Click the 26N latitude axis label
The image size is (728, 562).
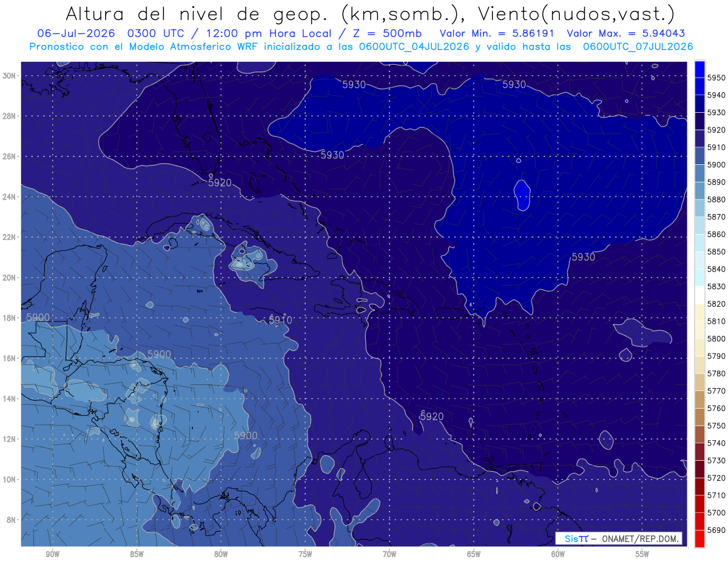coord(9,156)
